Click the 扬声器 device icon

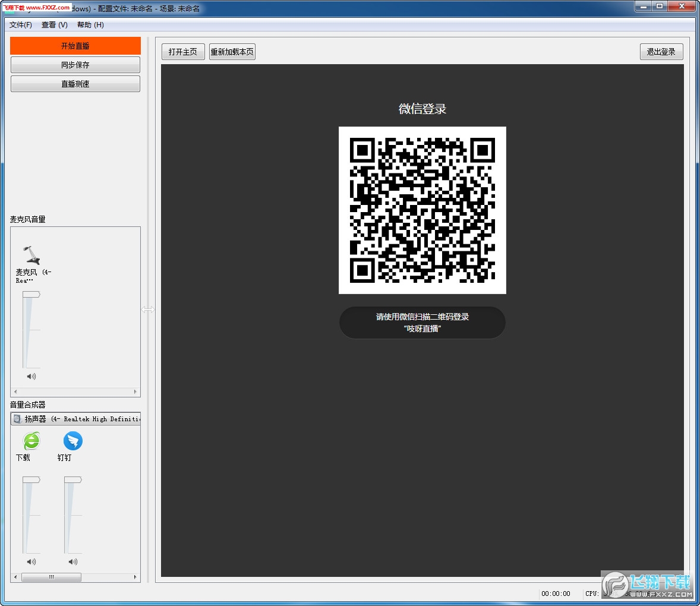click(17, 419)
